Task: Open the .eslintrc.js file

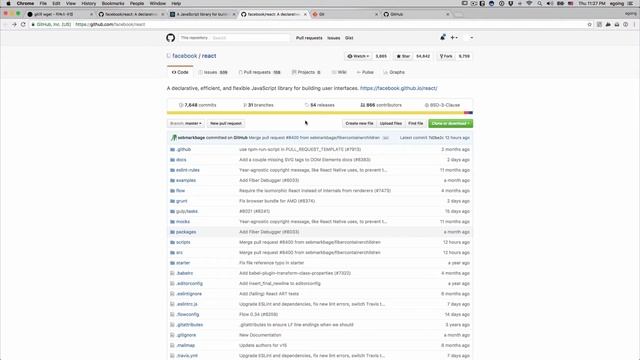Action: click(x=187, y=304)
